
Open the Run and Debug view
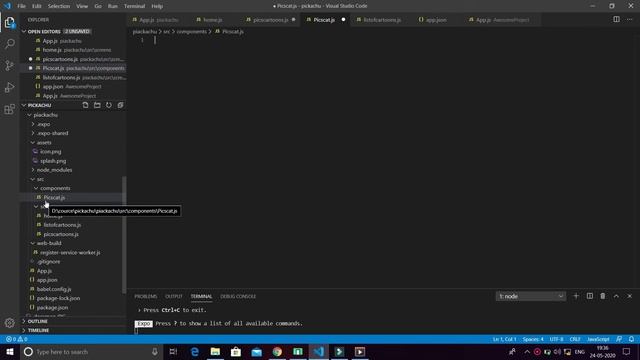click(9, 87)
